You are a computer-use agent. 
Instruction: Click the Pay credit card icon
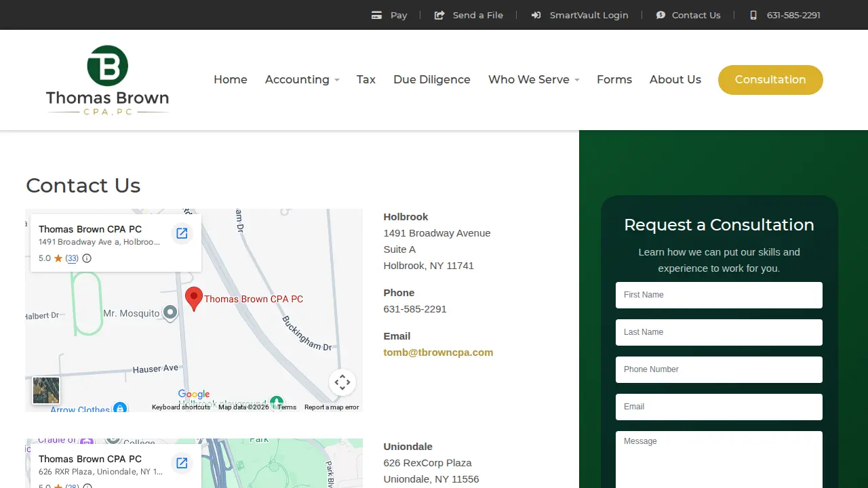pos(376,15)
